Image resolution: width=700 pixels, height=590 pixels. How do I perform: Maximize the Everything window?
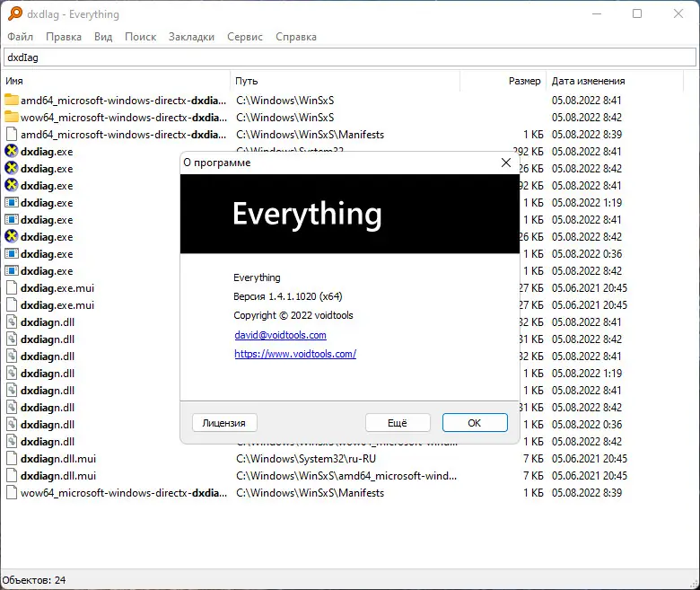click(637, 13)
